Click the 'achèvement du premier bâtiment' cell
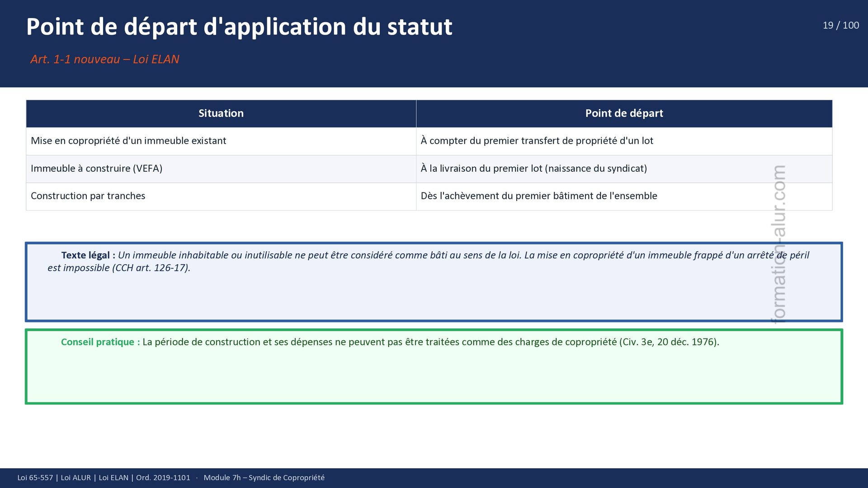868x488 pixels. [x=538, y=196]
